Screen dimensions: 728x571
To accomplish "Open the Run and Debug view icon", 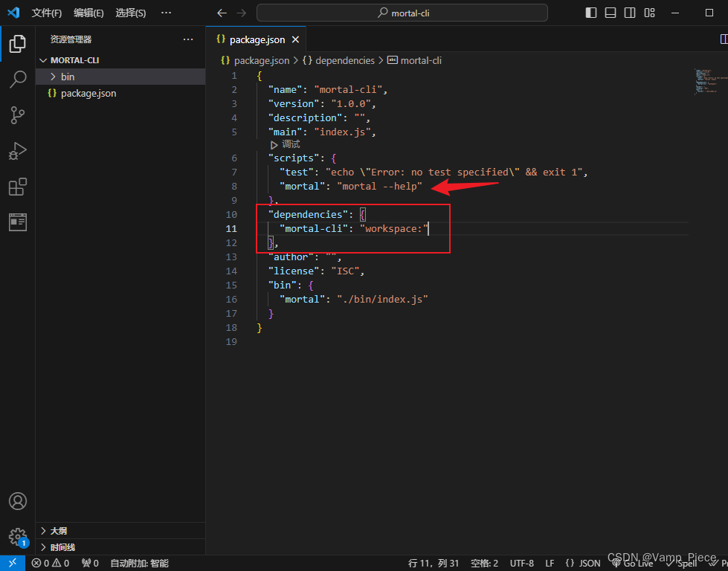I will [18, 151].
